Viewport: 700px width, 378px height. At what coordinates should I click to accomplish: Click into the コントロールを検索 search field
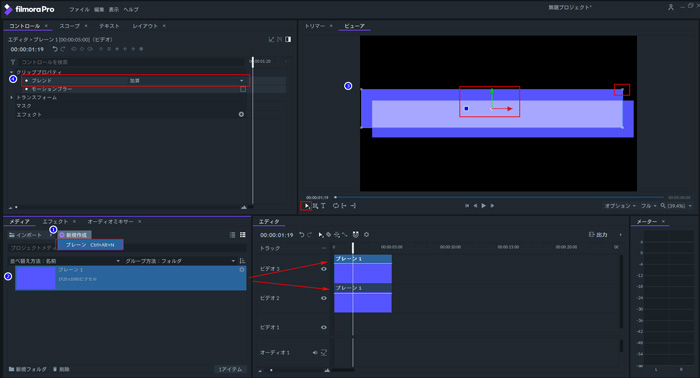(132, 62)
